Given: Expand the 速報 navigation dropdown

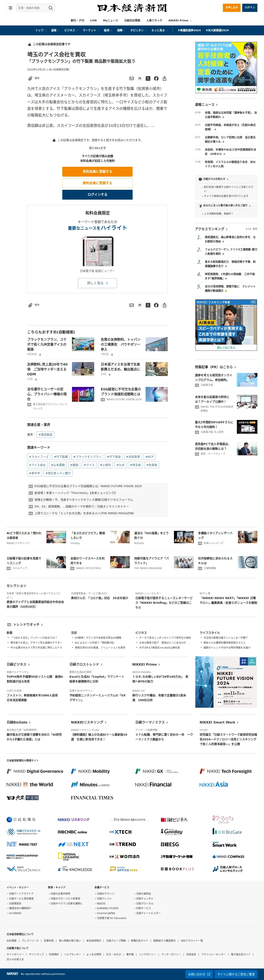Looking at the screenshot, I should (x=55, y=30).
